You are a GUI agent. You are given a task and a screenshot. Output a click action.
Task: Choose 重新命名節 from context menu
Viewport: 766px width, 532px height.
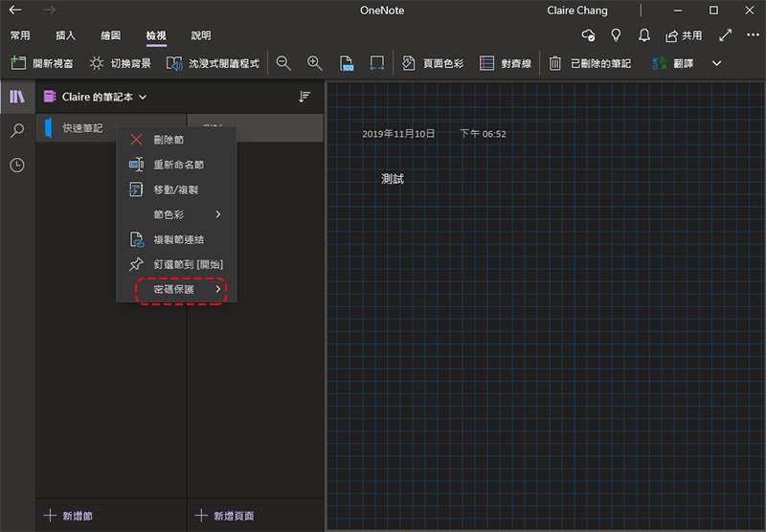176,165
